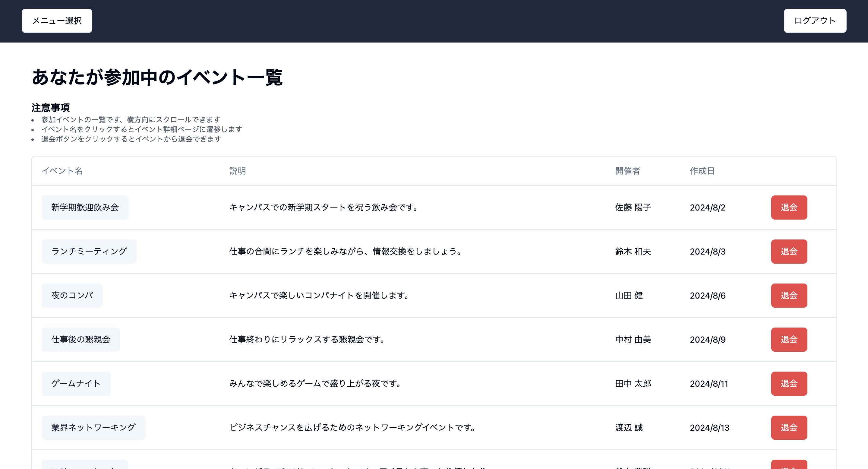Open the ゲームナイト event details
This screenshot has width=868, height=469.
coord(76,383)
